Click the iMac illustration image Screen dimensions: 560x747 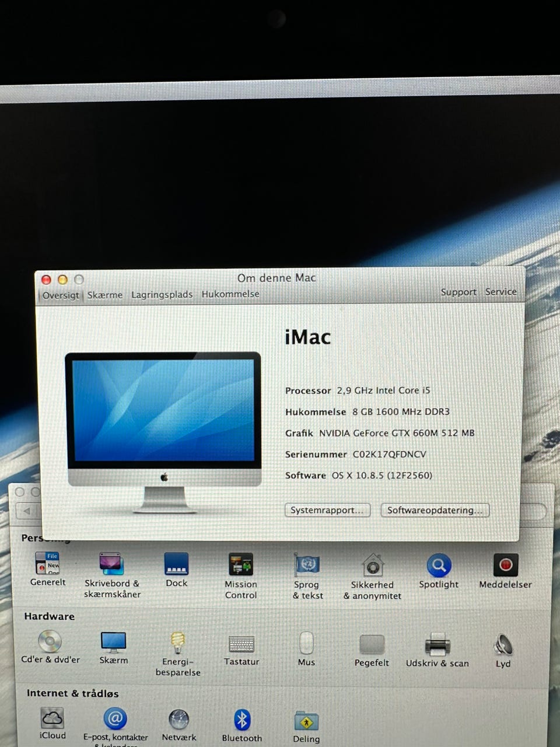[x=163, y=432]
